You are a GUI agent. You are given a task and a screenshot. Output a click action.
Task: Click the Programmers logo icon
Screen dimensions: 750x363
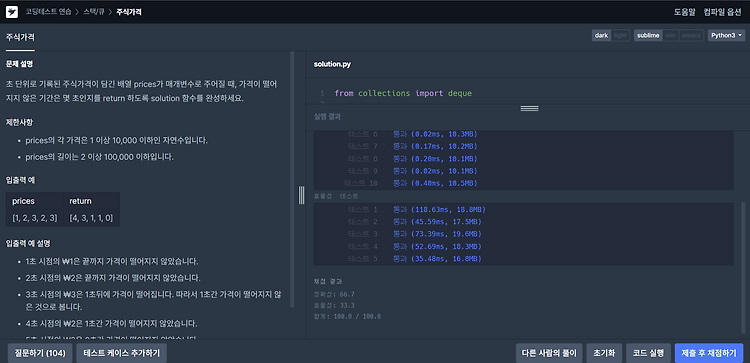[x=12, y=12]
